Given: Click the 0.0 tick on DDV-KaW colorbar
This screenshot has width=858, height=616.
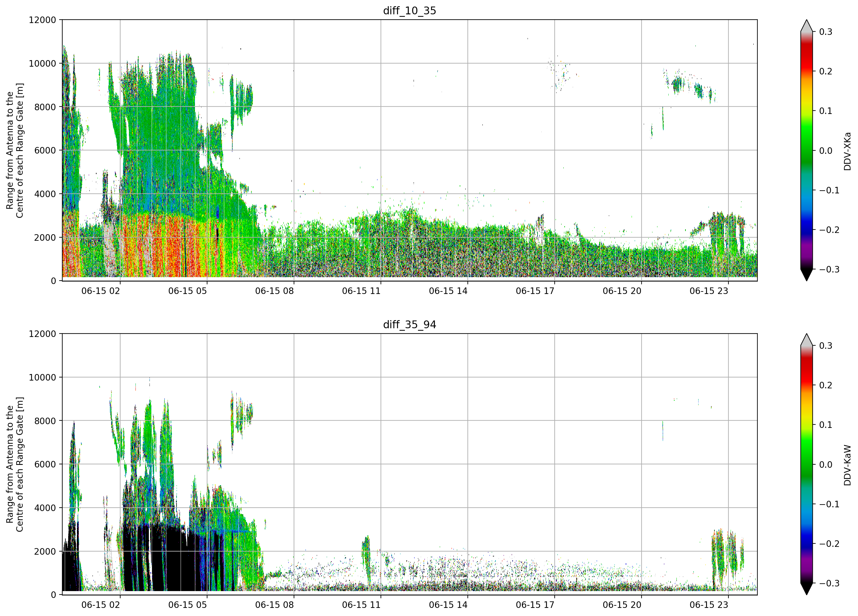Looking at the screenshot, I should pyautogui.click(x=826, y=465).
